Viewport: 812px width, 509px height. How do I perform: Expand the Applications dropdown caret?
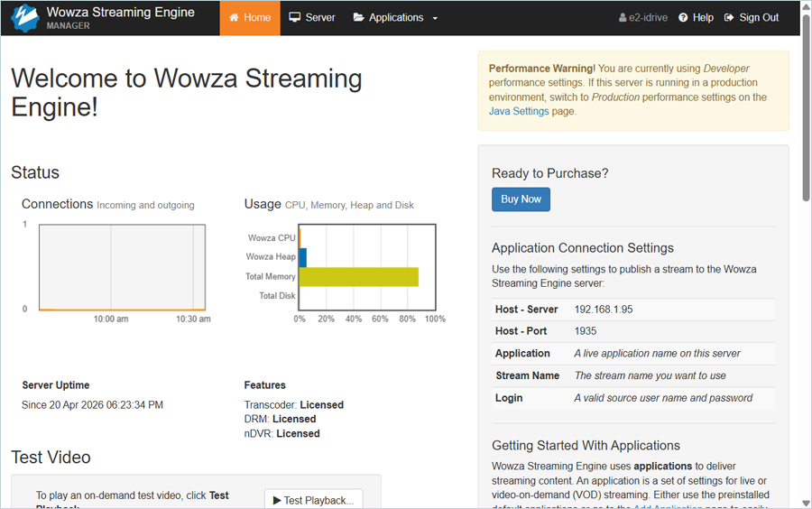[x=435, y=18]
